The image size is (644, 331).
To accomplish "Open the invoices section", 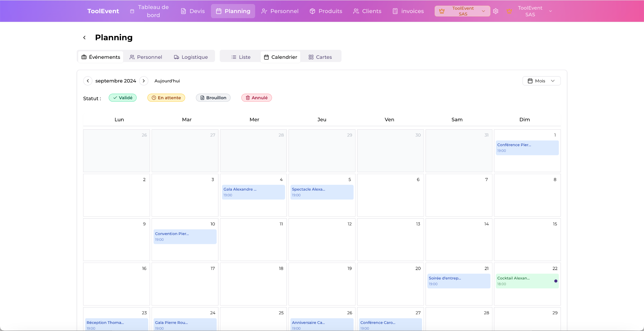I will [x=408, y=11].
